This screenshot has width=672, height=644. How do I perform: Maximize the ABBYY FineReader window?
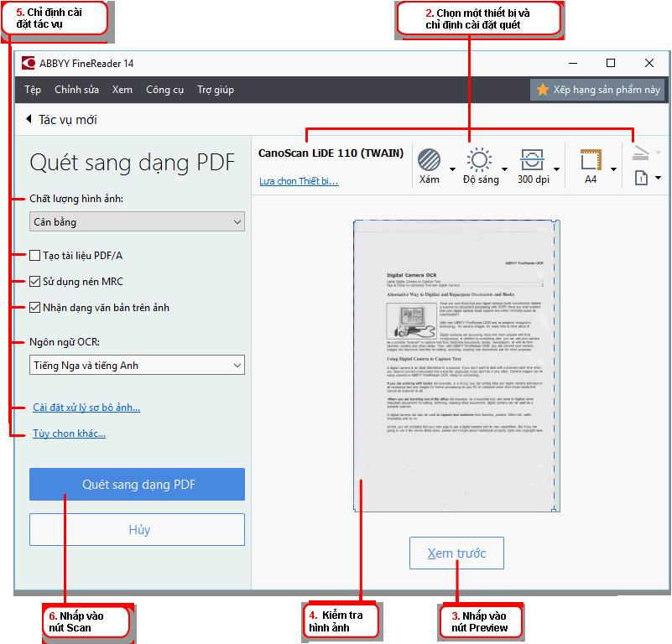pyautogui.click(x=611, y=63)
